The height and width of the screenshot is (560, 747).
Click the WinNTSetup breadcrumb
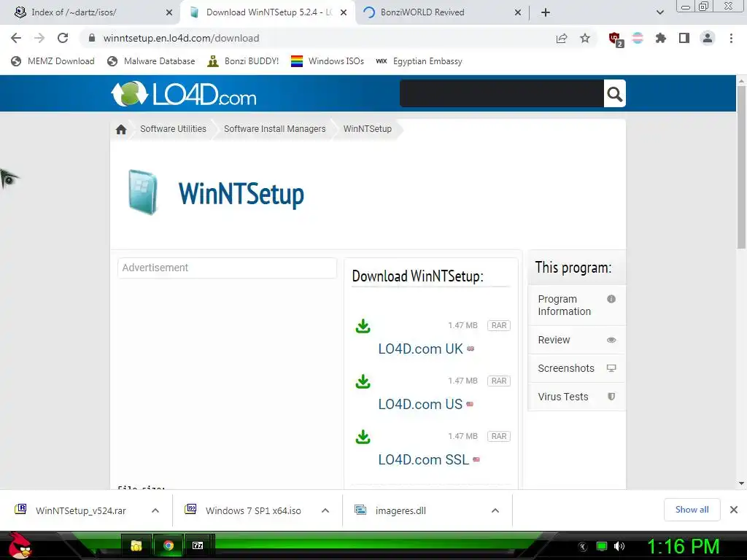tap(368, 129)
